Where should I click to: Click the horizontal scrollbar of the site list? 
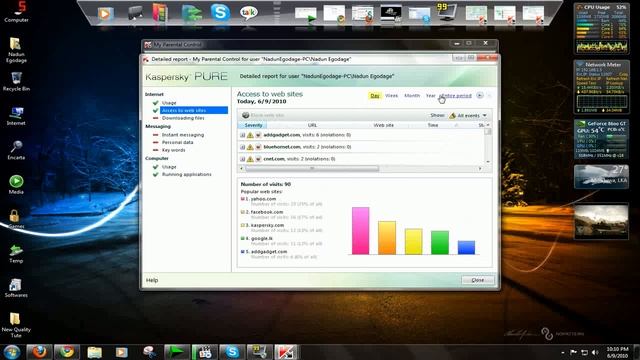(x=312, y=168)
